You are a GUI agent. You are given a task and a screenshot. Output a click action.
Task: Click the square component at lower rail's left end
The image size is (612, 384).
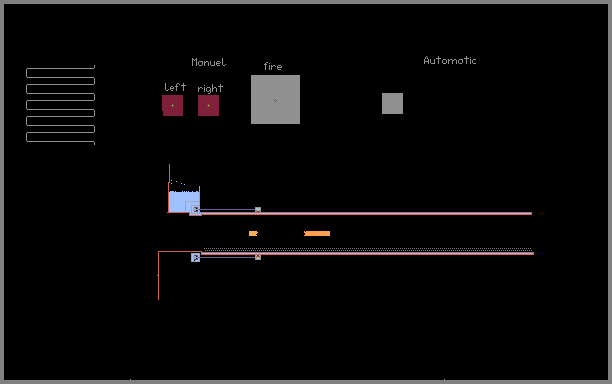click(196, 258)
